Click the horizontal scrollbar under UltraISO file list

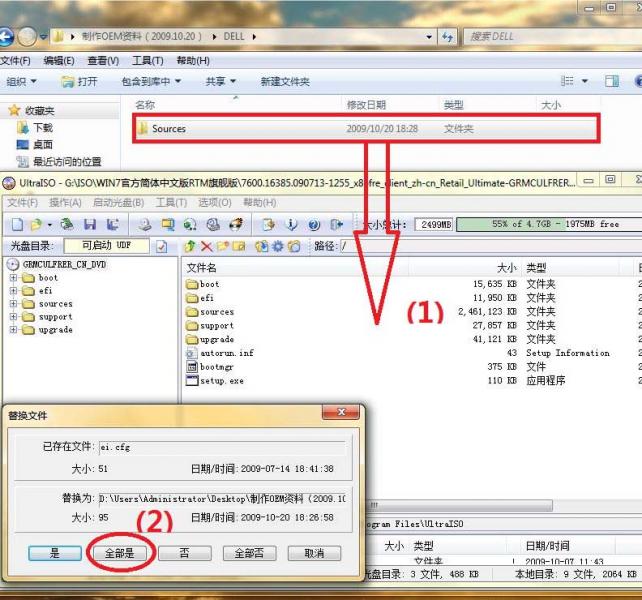tap(461, 505)
